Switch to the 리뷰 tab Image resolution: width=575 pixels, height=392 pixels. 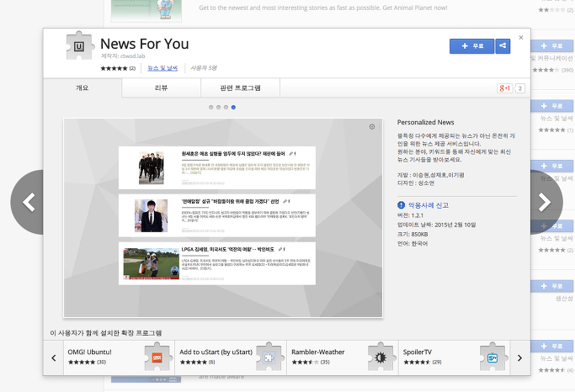click(161, 88)
